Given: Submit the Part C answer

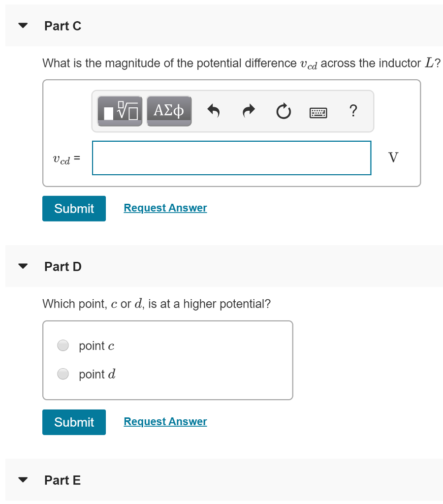Looking at the screenshot, I should [74, 208].
